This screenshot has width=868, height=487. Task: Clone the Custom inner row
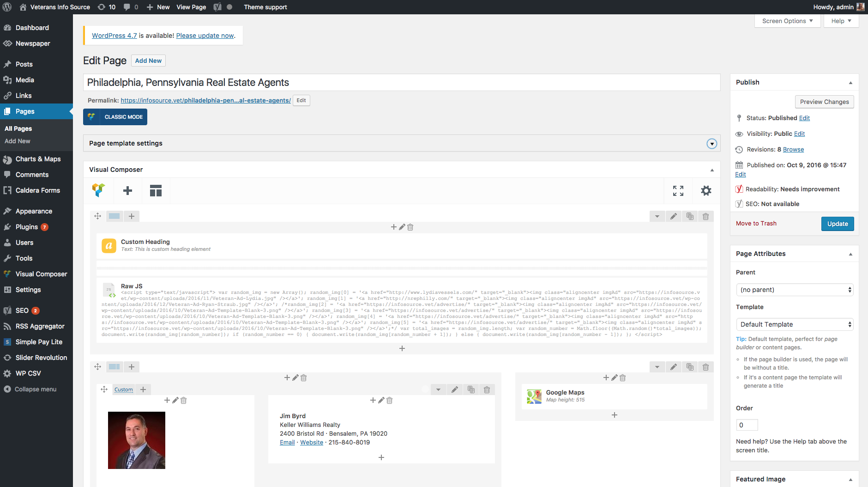coord(471,390)
